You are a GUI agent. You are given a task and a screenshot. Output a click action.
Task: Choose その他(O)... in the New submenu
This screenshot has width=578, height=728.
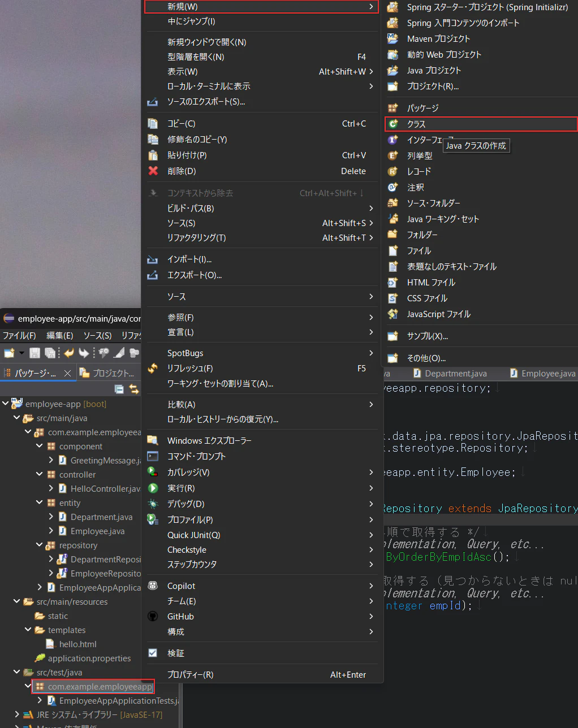[x=481, y=358]
